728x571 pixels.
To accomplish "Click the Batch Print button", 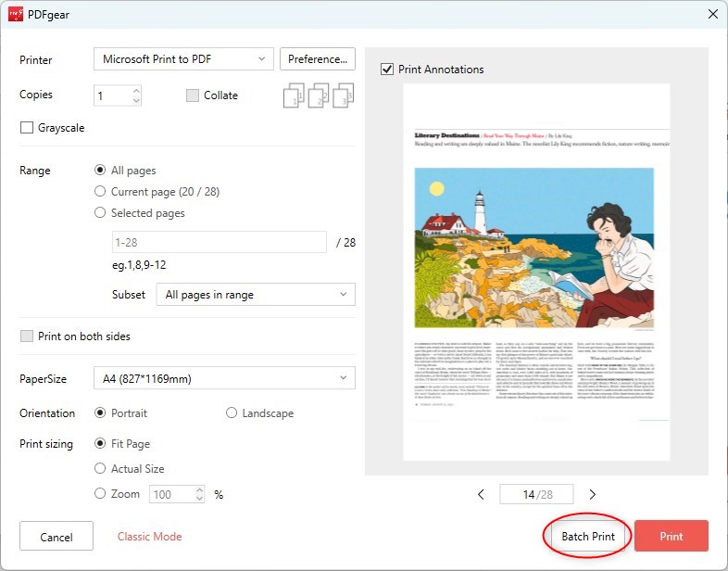I will coord(588,537).
